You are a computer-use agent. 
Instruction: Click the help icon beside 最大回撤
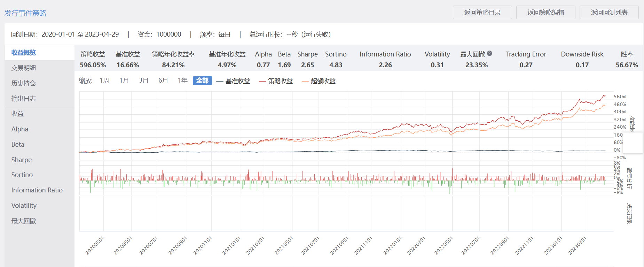pos(489,54)
